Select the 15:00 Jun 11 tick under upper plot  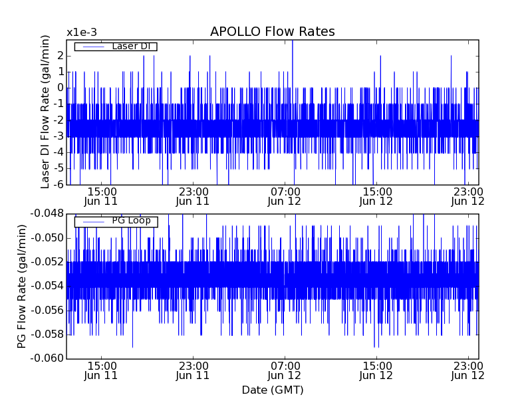[x=100, y=196]
